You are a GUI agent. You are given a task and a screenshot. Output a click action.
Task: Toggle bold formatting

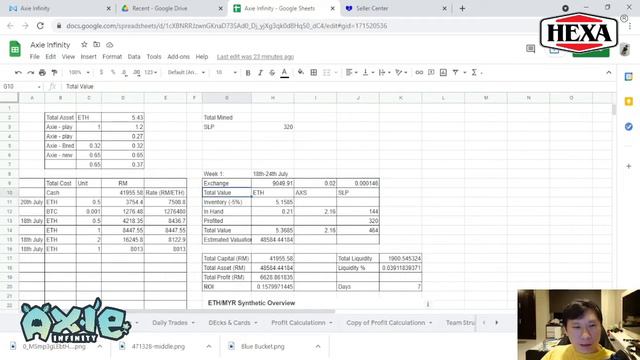pyautogui.click(x=248, y=73)
